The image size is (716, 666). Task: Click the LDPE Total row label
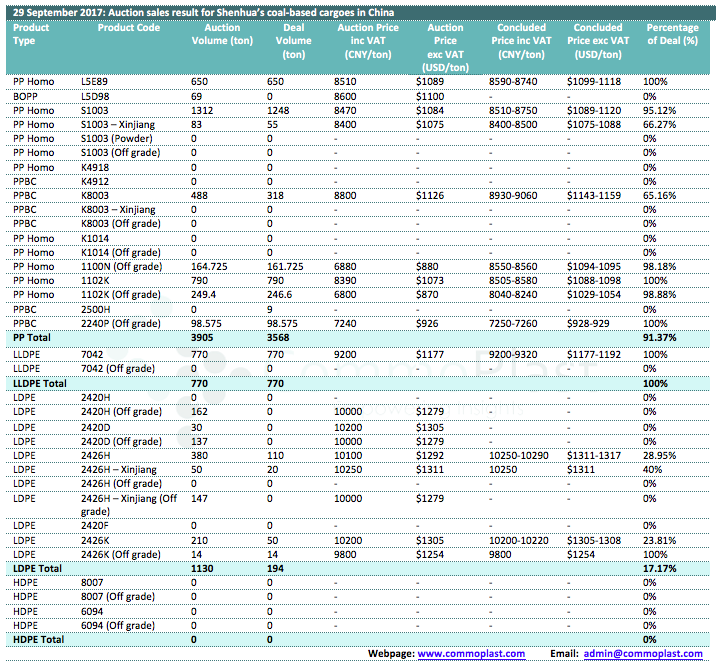click(x=36, y=568)
